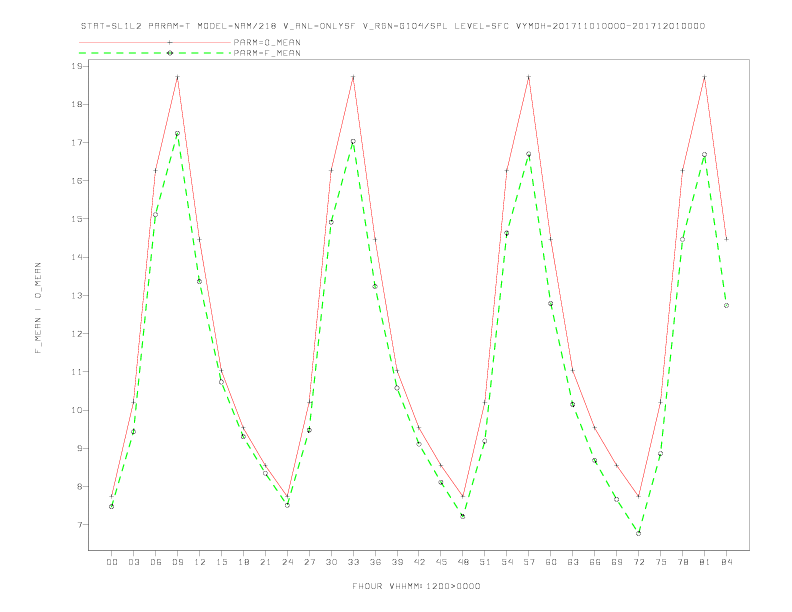792x612 pixels.
Task: Click the y-axis tick value 16
Action: (77, 181)
